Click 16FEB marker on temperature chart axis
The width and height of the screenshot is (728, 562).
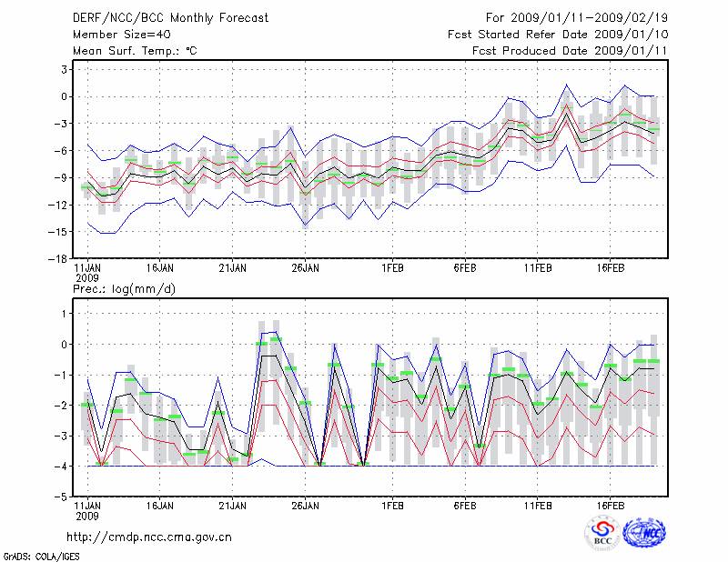(x=610, y=268)
